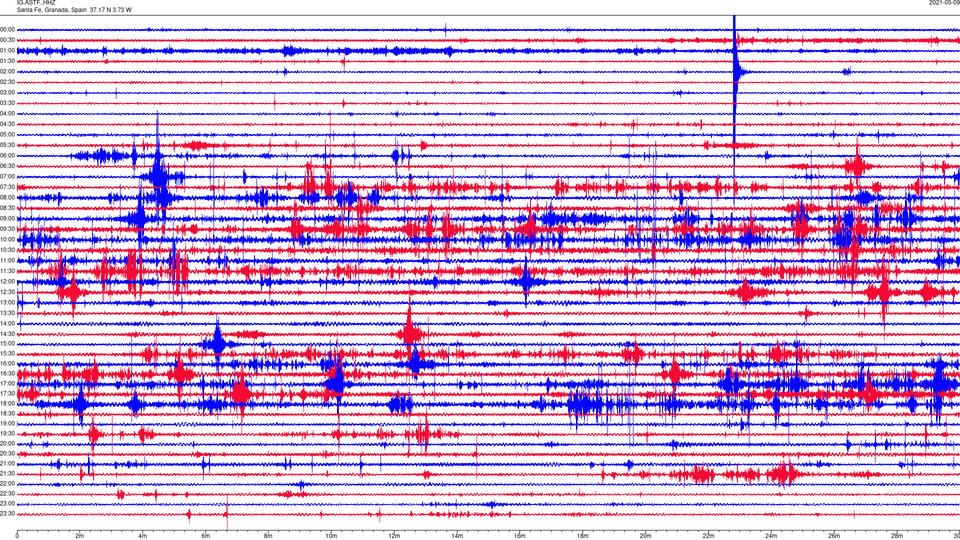Screen dimensions: 960x540
Task: Click the 06:30 trace label
Action: [7, 166]
